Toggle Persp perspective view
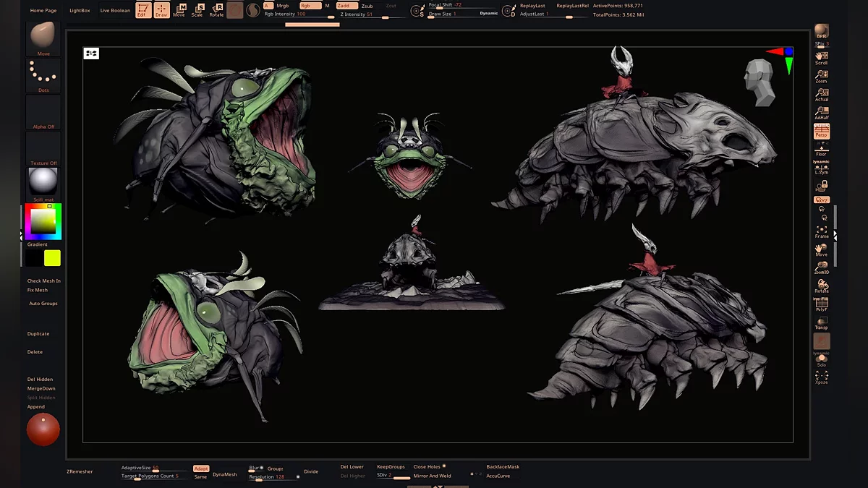This screenshot has width=868, height=488. pyautogui.click(x=821, y=131)
